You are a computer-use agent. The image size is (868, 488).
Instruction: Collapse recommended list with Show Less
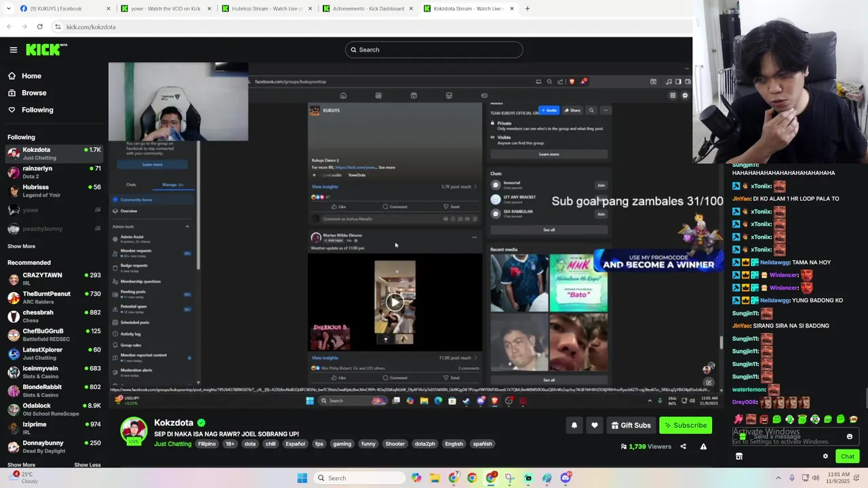pyautogui.click(x=87, y=465)
